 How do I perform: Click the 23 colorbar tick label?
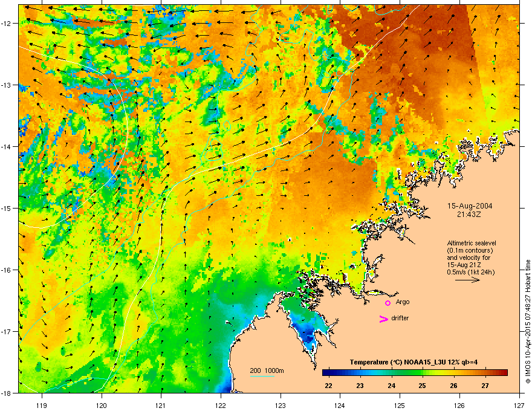click(x=360, y=386)
